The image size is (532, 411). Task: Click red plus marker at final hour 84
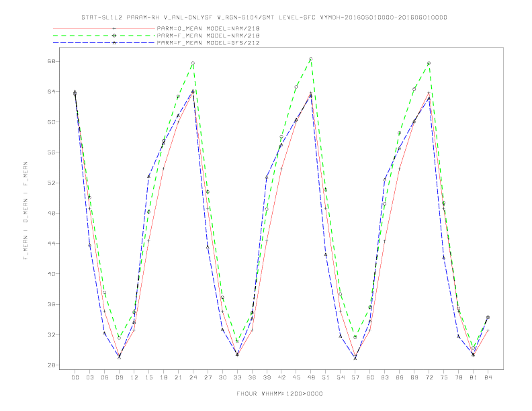[488, 330]
